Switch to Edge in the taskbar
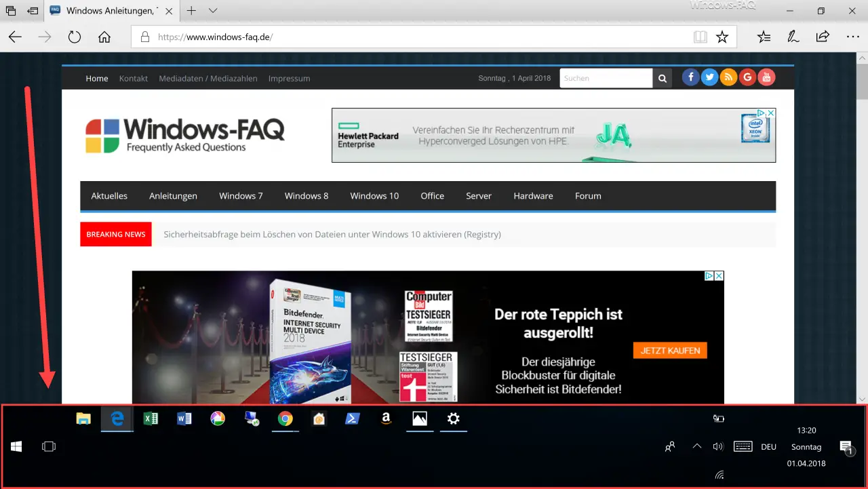The image size is (868, 489). (x=117, y=419)
